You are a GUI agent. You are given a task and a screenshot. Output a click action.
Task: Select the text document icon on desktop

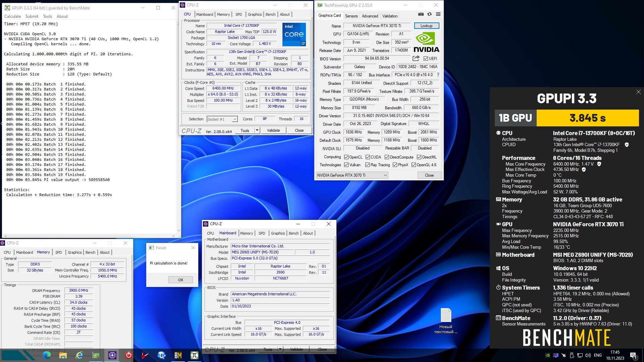pyautogui.click(x=446, y=320)
